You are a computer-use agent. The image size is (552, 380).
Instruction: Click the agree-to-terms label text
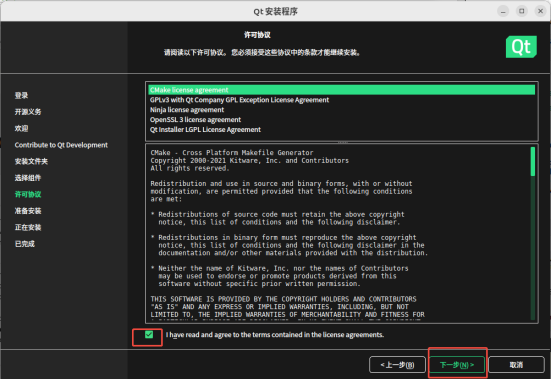[275, 335]
